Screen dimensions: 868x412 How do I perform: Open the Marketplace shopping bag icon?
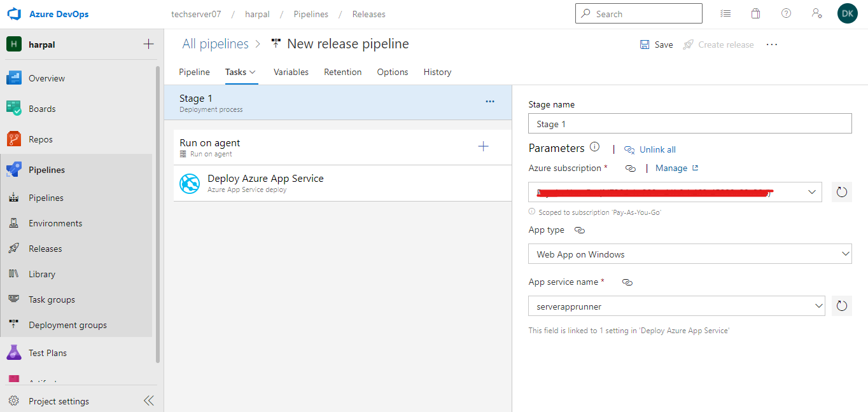point(755,13)
